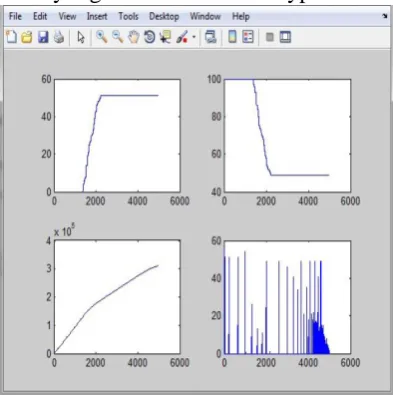This screenshot has height=395, width=393.
Task: Open the Window menu
Action: 205,16
